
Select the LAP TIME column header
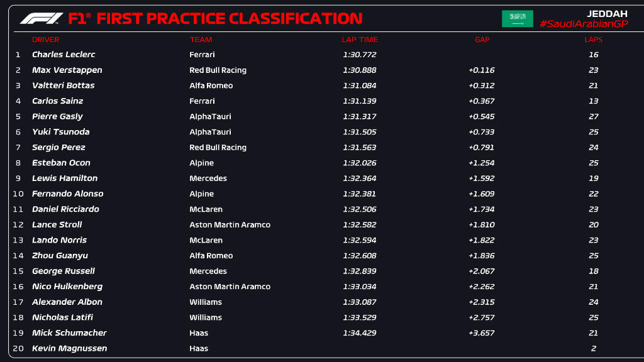tap(360, 40)
